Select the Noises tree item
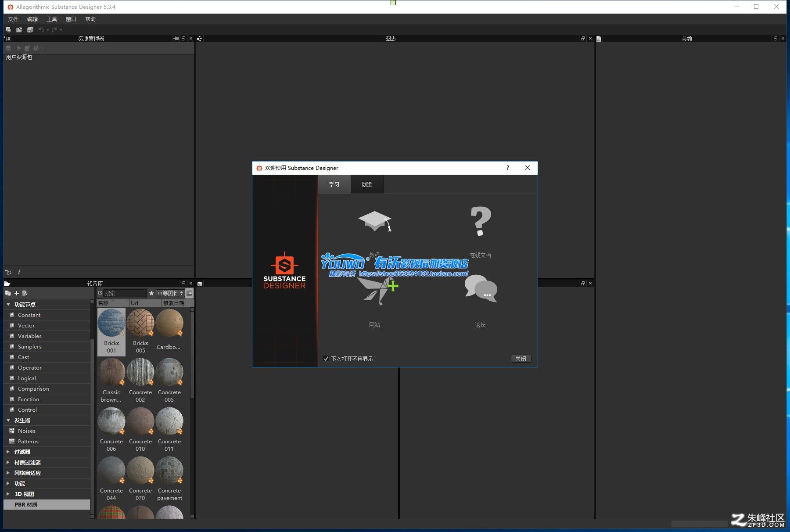 pyautogui.click(x=47, y=431)
